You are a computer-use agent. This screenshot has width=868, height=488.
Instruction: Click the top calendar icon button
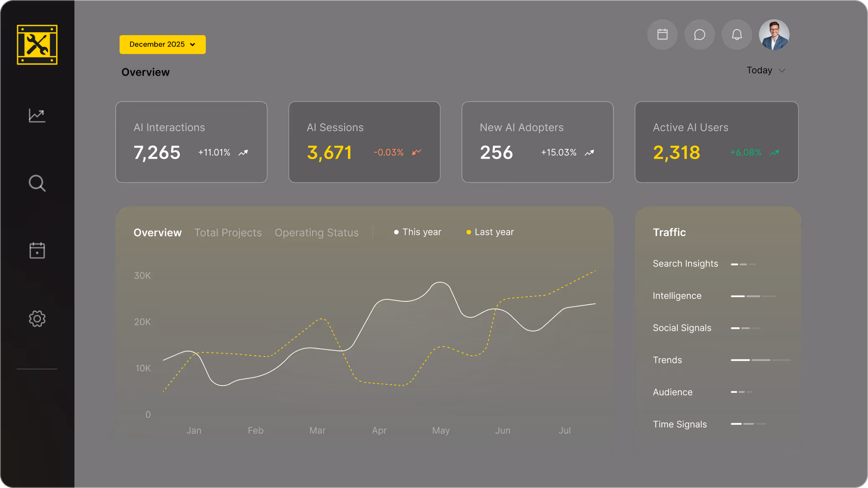(x=662, y=35)
